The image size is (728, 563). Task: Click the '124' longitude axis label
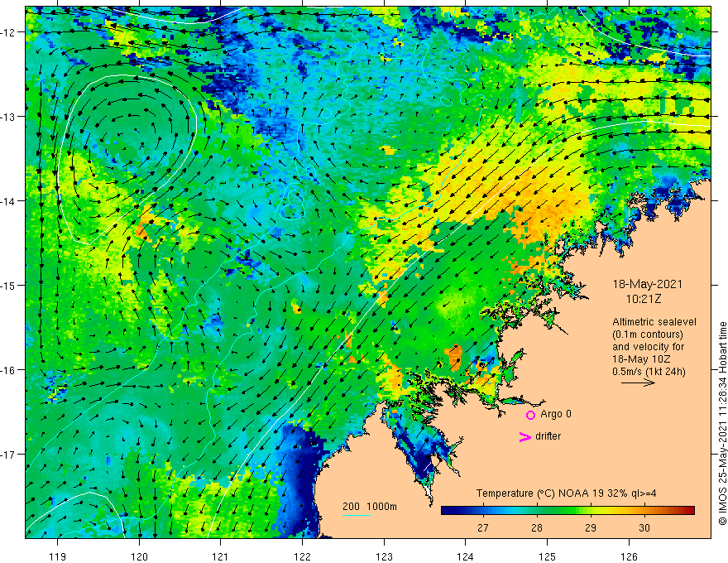pyautogui.click(x=466, y=556)
